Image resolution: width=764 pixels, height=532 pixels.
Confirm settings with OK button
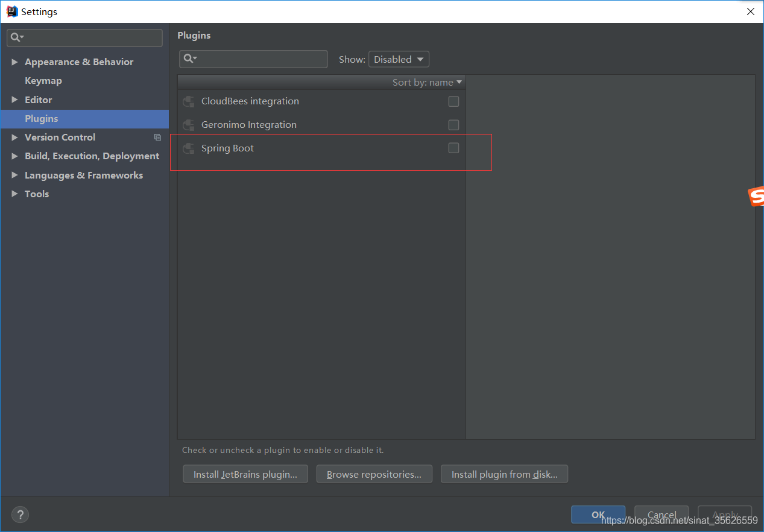[598, 515]
